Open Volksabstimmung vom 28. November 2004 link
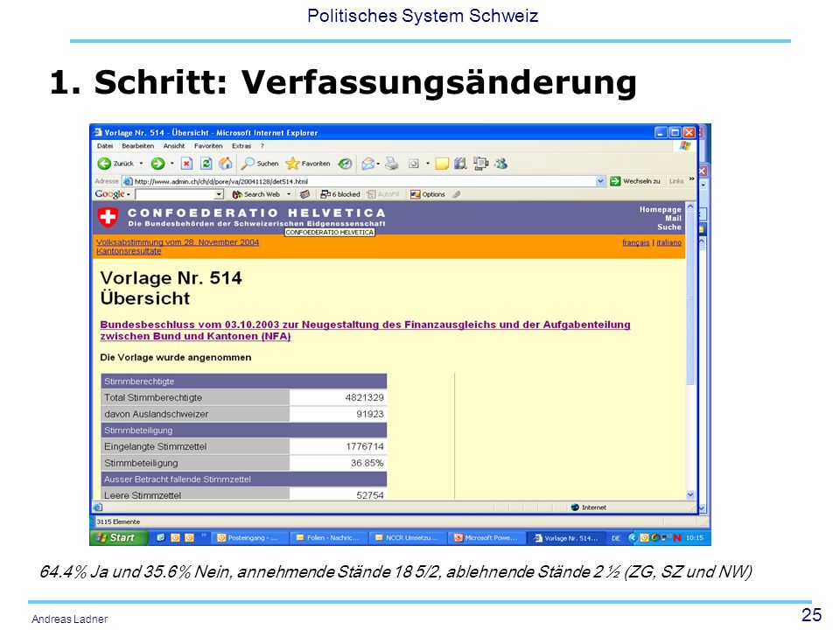Screen dimensions: 840x630 [x=178, y=242]
